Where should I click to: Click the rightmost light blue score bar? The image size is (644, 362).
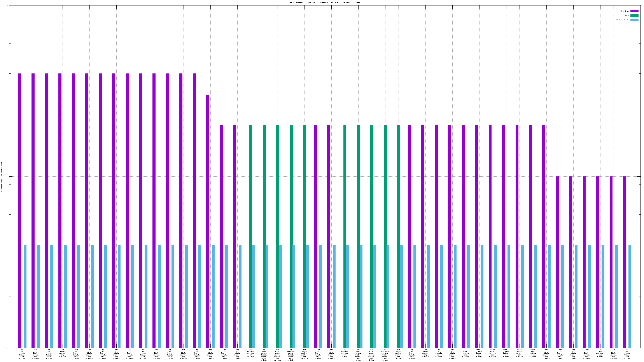[x=630, y=296]
